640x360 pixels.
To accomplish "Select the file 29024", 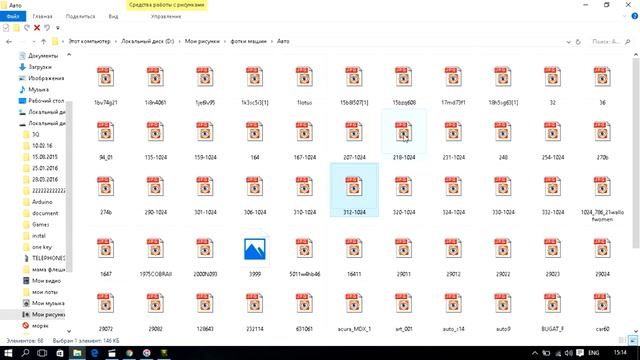I will click(x=602, y=257).
